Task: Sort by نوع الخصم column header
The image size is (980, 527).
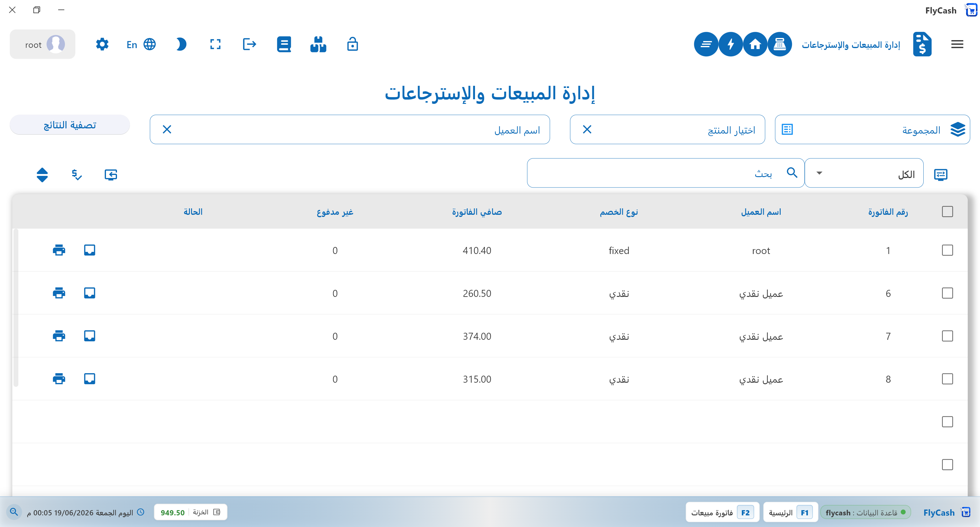Action: [619, 211]
